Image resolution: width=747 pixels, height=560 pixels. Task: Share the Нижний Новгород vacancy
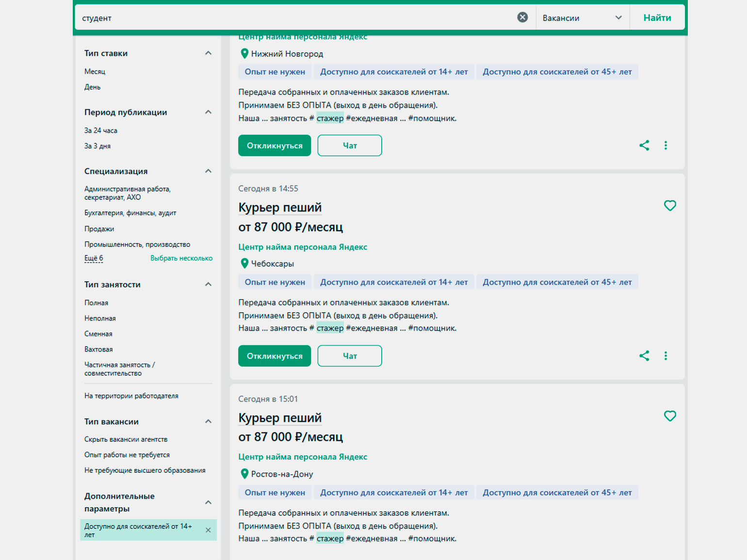pyautogui.click(x=644, y=145)
